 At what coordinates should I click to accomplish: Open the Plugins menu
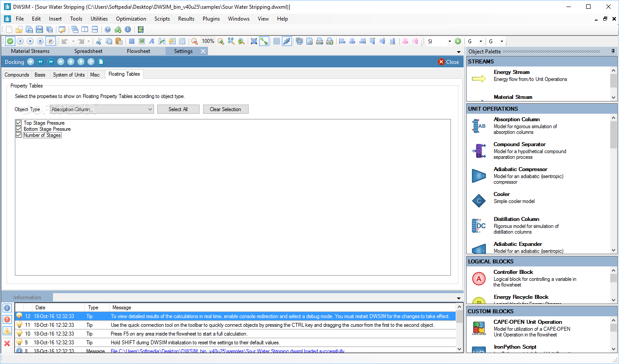pyautogui.click(x=211, y=19)
